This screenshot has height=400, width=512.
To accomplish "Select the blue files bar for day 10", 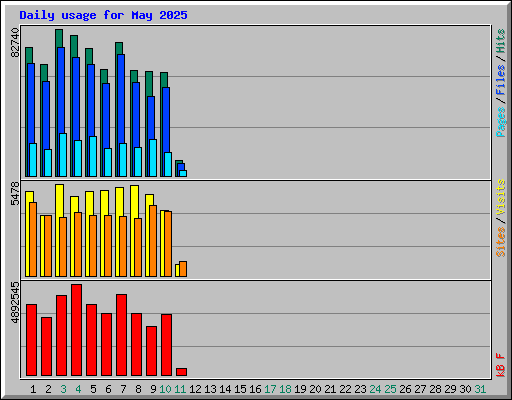I will (166, 120).
